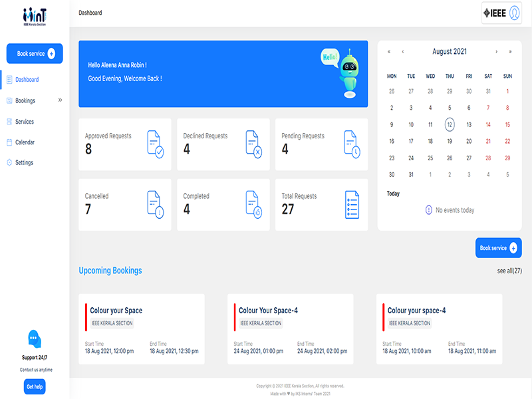Screen dimensions: 532x399
Task: Select August 18 on the calendar
Action: 430,141
